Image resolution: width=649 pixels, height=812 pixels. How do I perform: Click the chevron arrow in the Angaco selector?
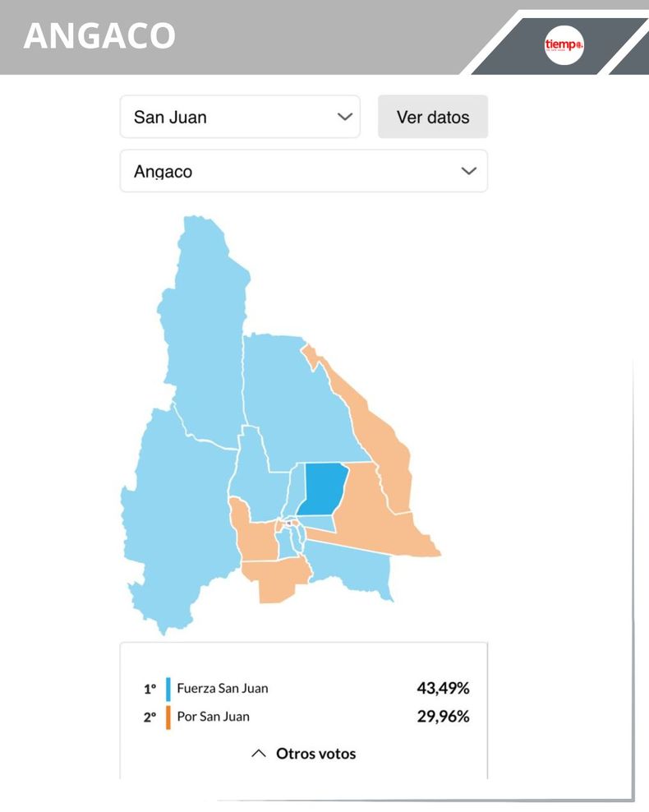(x=468, y=171)
